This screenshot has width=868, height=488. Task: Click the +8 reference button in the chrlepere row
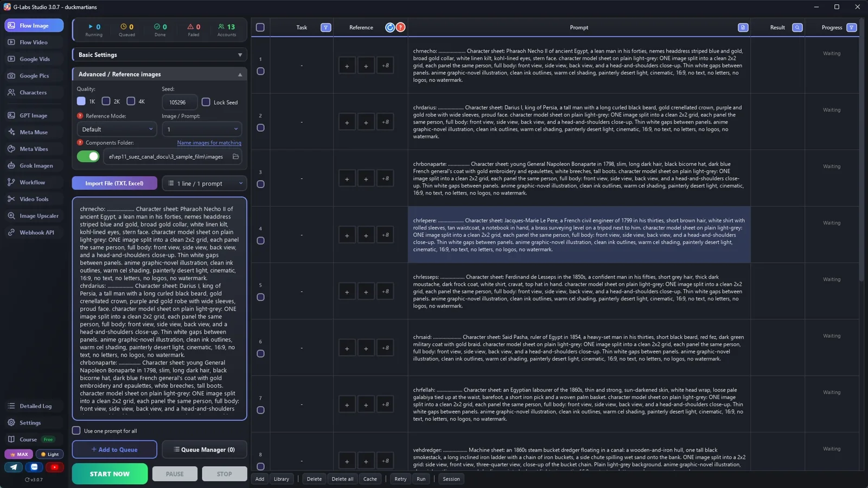(x=385, y=235)
